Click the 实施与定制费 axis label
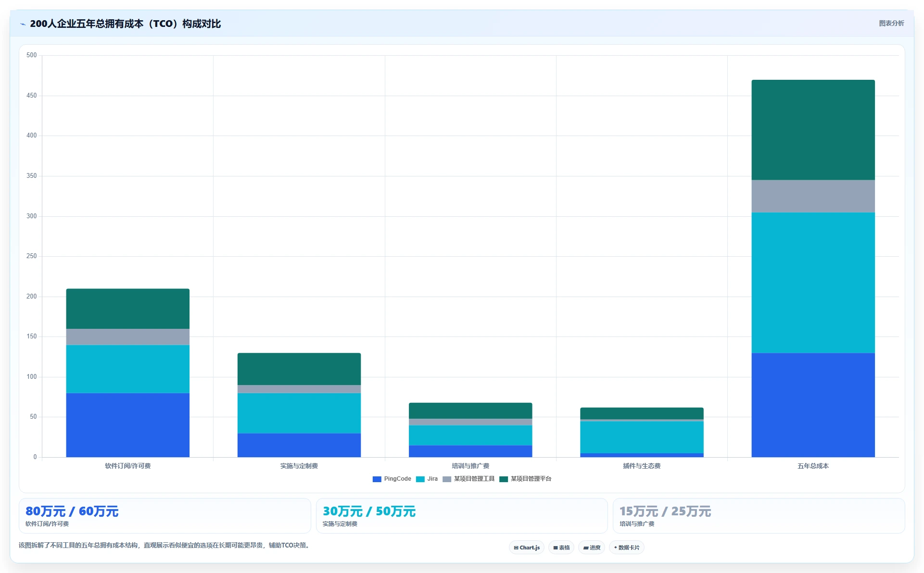Viewport: 924px width, 573px height. point(299,466)
